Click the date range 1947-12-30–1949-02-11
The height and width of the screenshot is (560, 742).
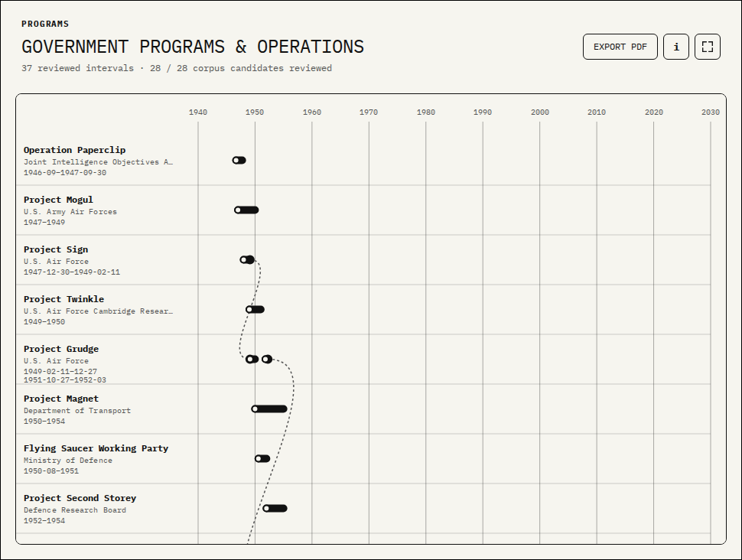(72, 272)
